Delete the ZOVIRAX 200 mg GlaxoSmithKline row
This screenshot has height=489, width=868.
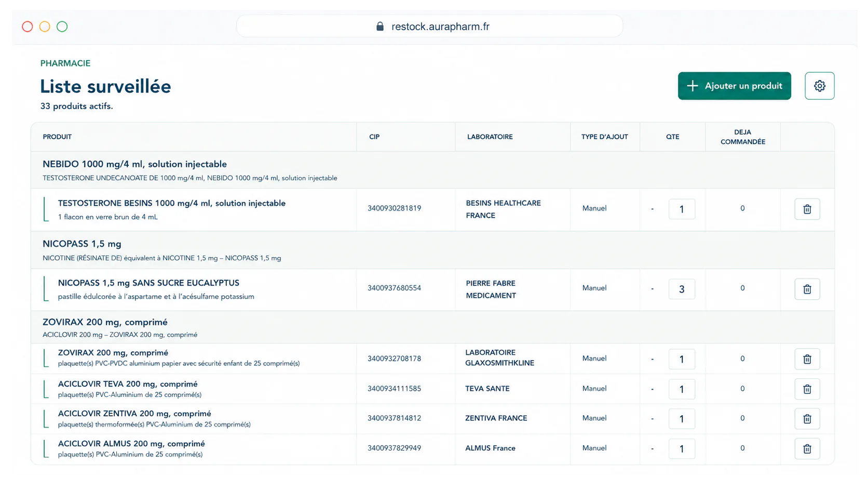click(x=807, y=359)
